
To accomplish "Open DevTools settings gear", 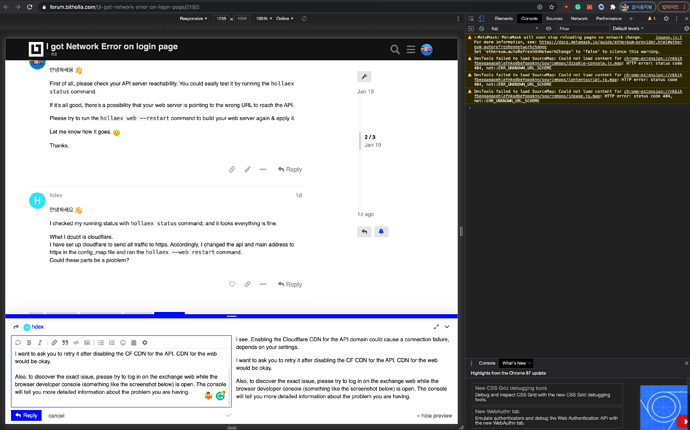I will pos(665,18).
